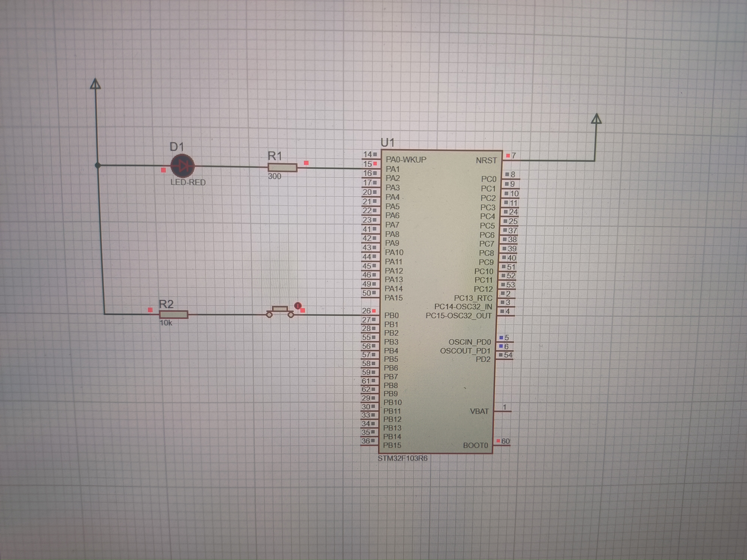This screenshot has width=747, height=560.
Task: Click the wire junction dot left of D1
Action: [x=98, y=165]
